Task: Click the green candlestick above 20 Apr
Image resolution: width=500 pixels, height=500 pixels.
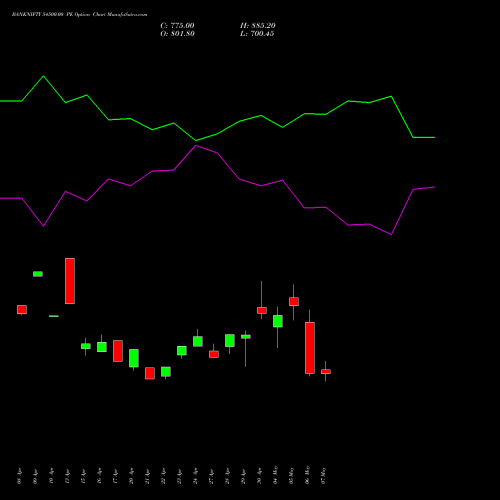Action: [134, 358]
